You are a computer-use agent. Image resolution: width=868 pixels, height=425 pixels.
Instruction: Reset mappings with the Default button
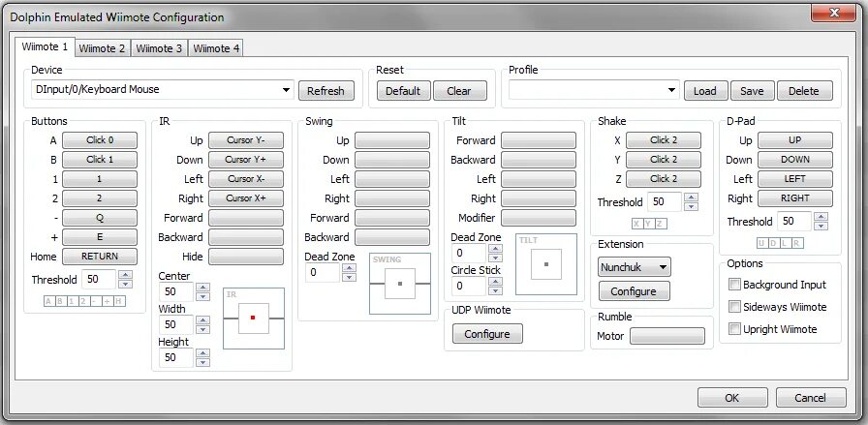click(x=403, y=91)
